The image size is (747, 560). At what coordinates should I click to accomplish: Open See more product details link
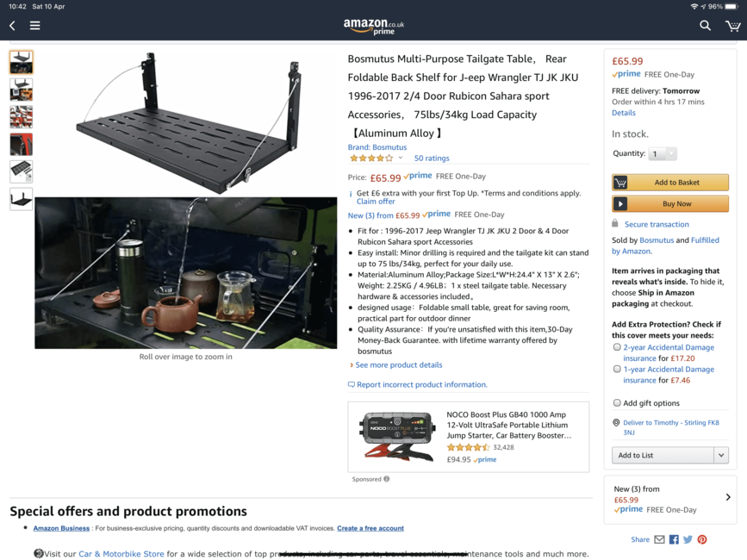[x=398, y=364]
